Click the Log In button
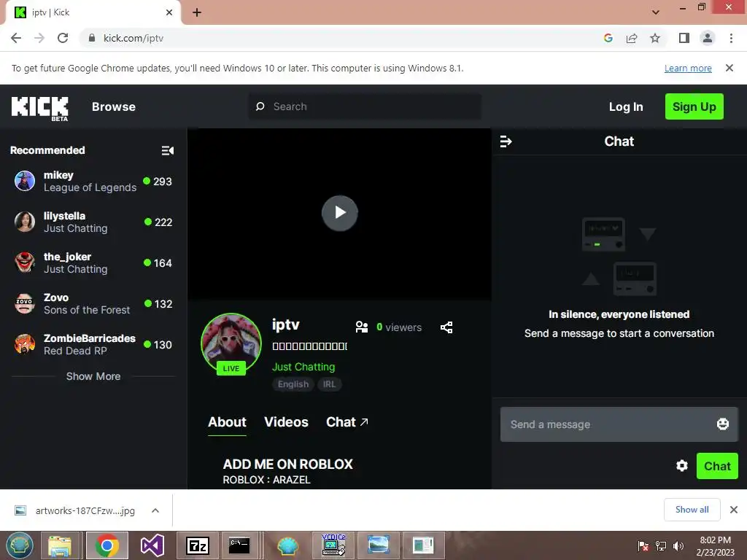 pos(625,106)
